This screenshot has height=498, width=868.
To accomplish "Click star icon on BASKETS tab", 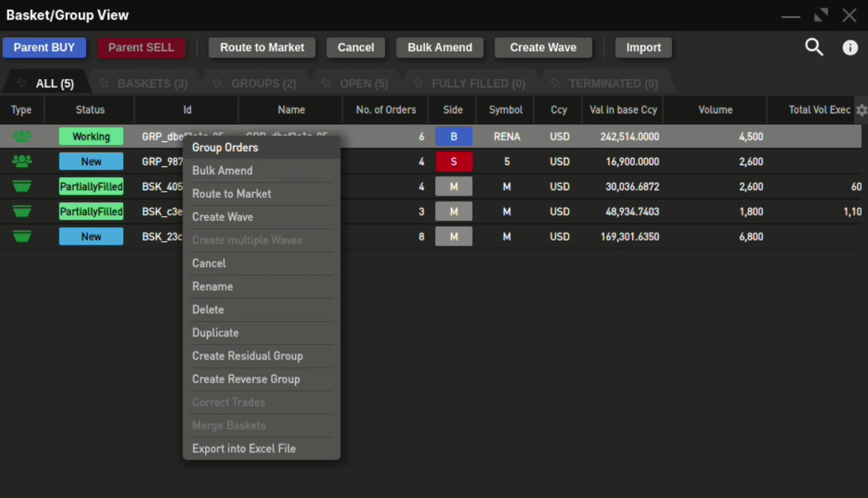I will (x=104, y=83).
